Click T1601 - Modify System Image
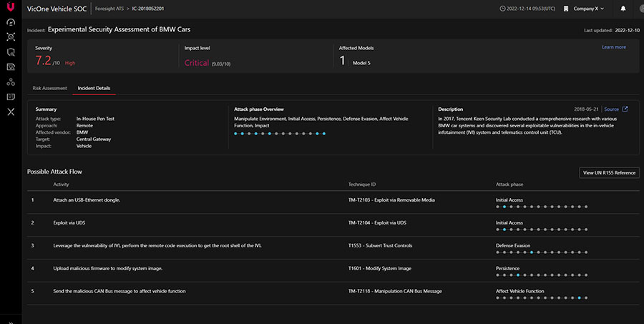 coord(380,268)
